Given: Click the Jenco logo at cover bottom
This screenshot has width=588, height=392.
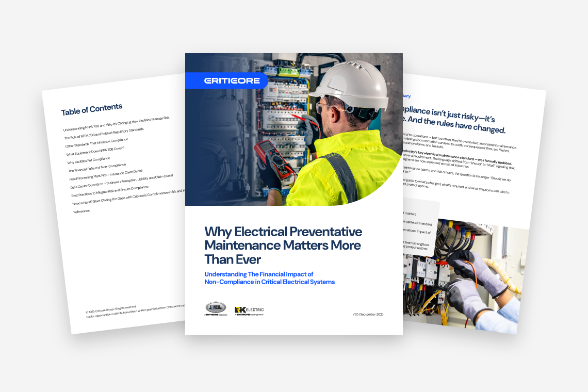Looking at the screenshot, I should coord(216,309).
